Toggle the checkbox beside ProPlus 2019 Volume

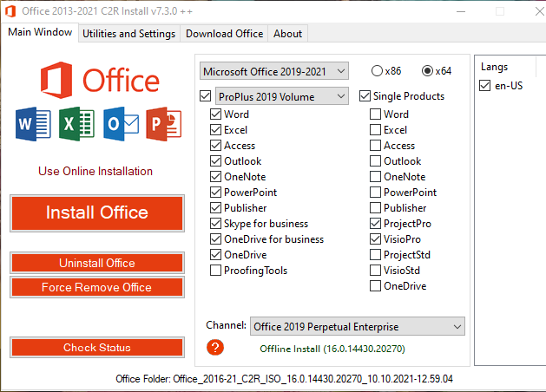pos(206,96)
